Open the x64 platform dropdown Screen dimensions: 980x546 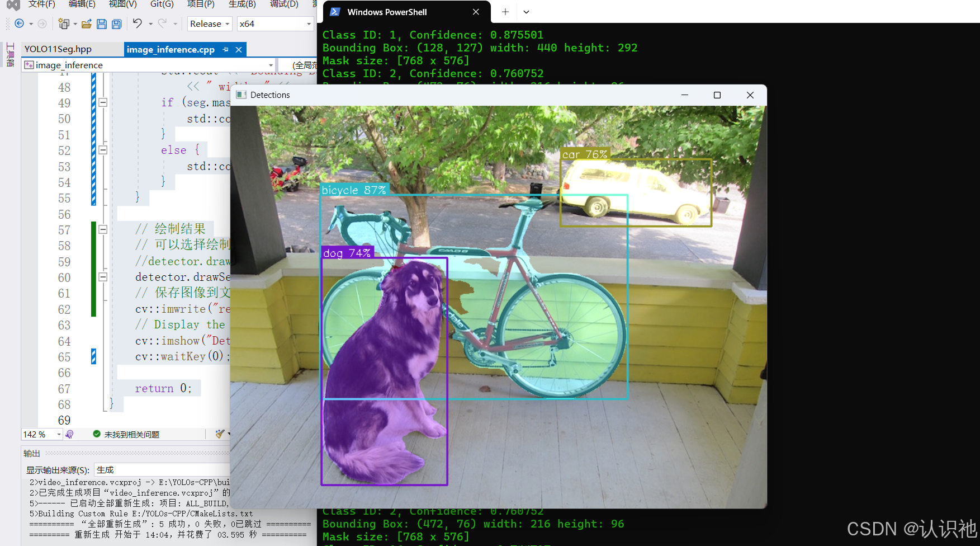(x=274, y=23)
